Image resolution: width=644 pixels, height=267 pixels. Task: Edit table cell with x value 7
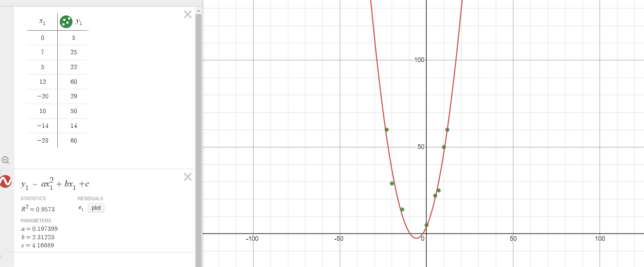pos(43,52)
